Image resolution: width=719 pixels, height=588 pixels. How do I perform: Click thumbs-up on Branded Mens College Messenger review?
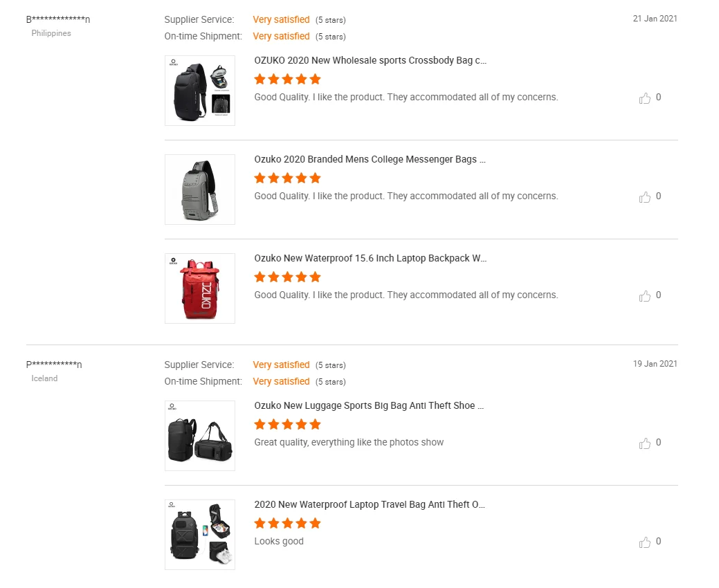[645, 197]
